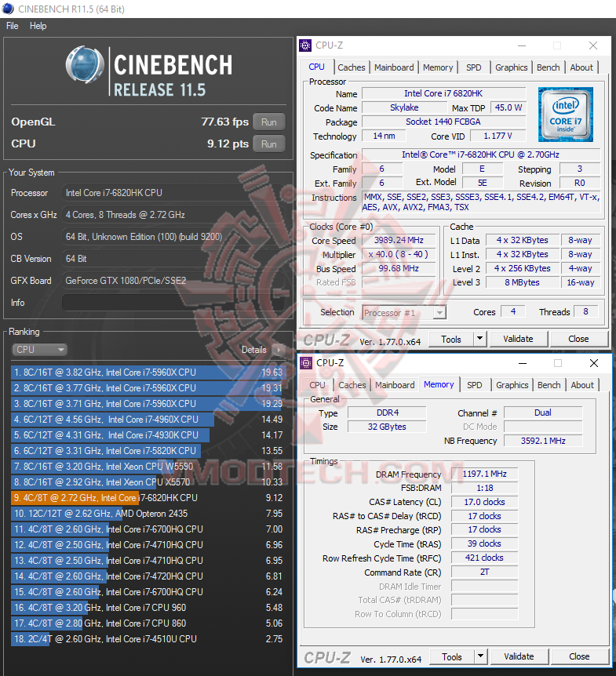Select ranking row 17 Core i7 CPU 860
The width and height of the screenshot is (616, 676).
148,623
